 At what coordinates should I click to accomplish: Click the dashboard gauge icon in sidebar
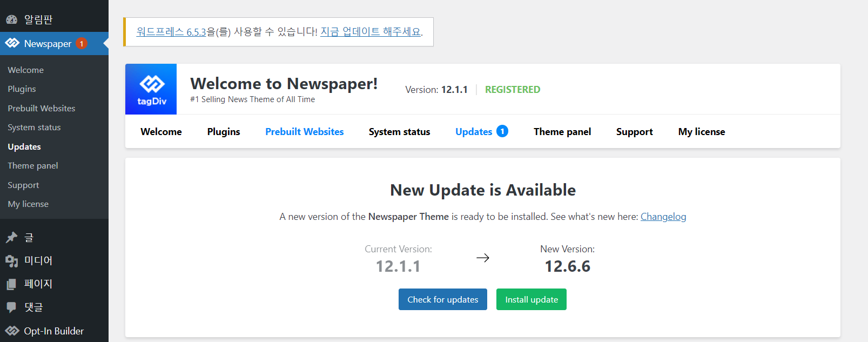click(12, 19)
